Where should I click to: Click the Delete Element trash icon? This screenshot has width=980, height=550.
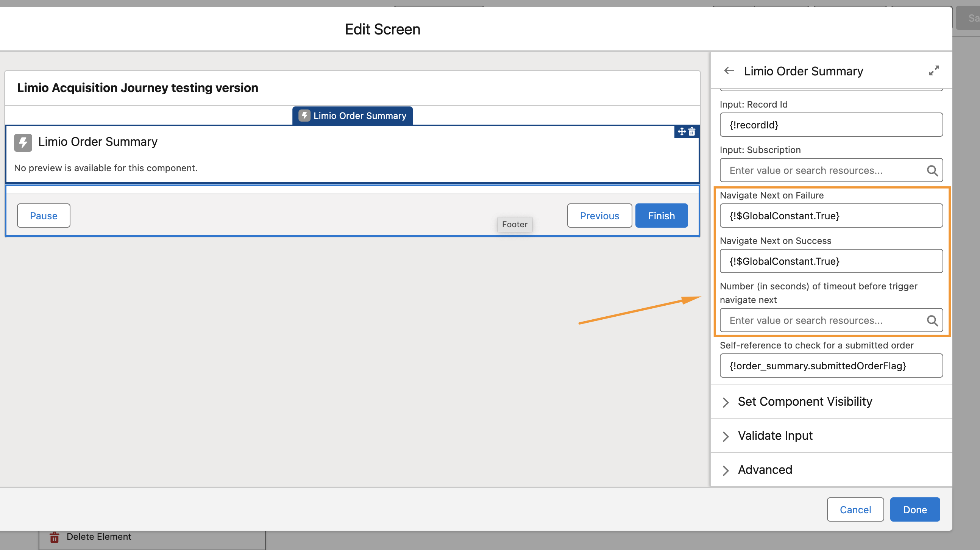pyautogui.click(x=55, y=537)
